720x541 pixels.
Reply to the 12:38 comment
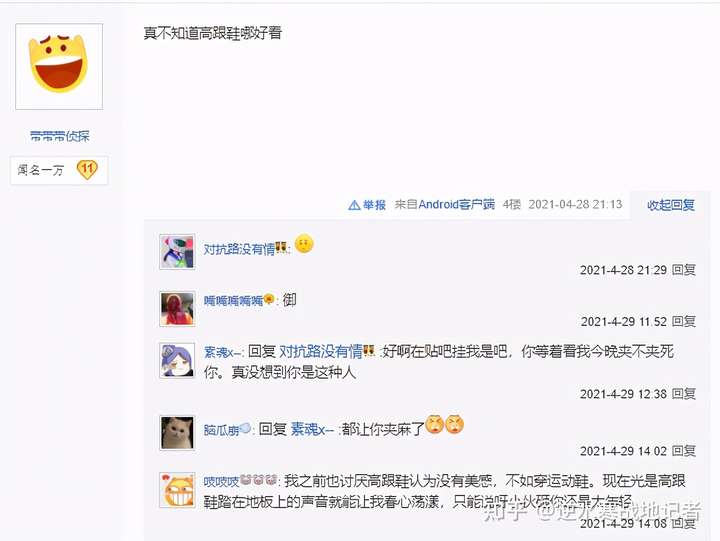(683, 394)
